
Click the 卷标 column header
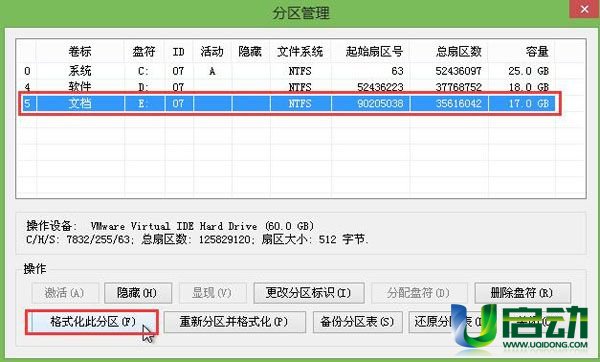point(80,51)
